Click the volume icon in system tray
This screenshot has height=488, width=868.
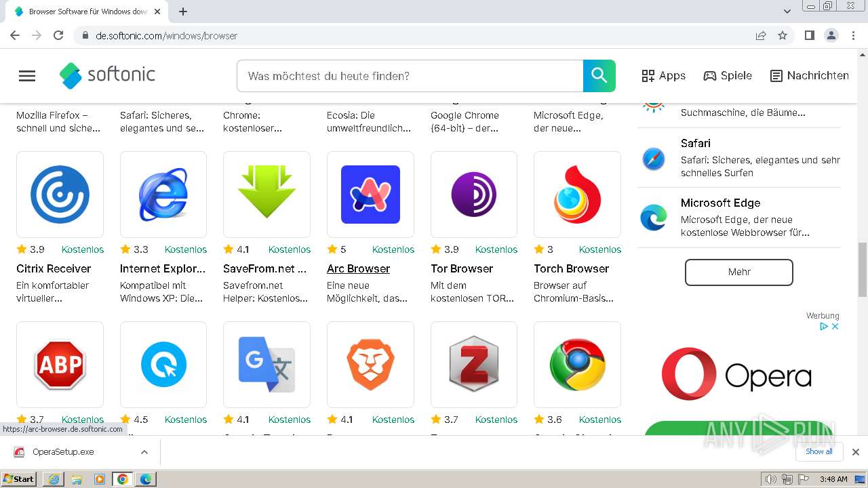coord(771,479)
